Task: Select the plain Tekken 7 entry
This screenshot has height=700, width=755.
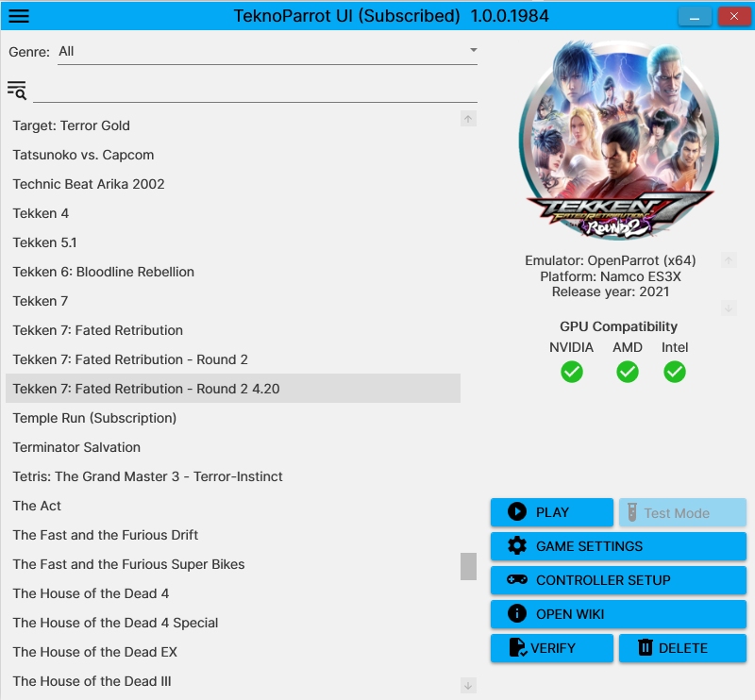Action: pos(233,301)
